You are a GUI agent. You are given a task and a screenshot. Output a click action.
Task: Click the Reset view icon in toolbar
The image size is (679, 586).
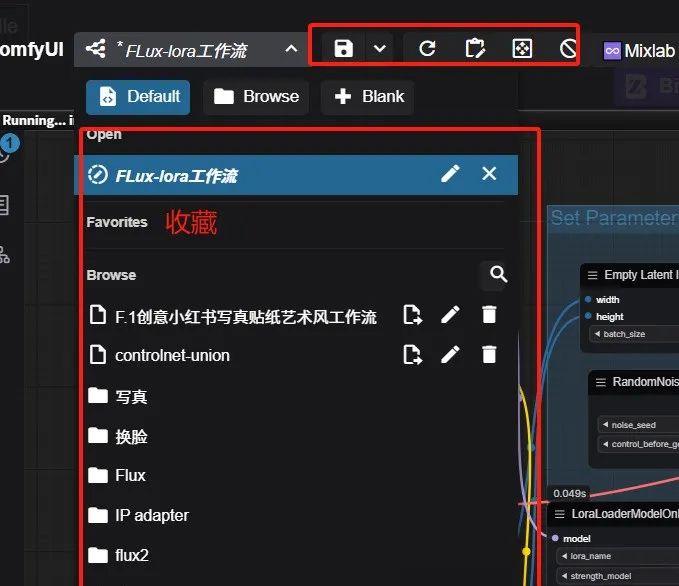coord(522,49)
